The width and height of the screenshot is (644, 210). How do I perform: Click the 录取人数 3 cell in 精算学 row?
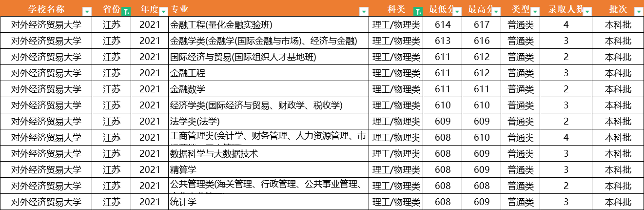(566, 170)
